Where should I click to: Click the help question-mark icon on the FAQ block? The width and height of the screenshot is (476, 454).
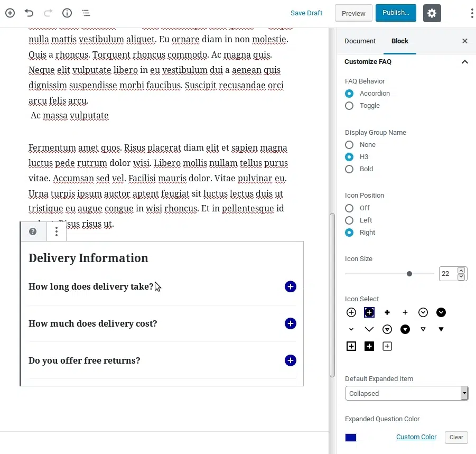point(33,231)
